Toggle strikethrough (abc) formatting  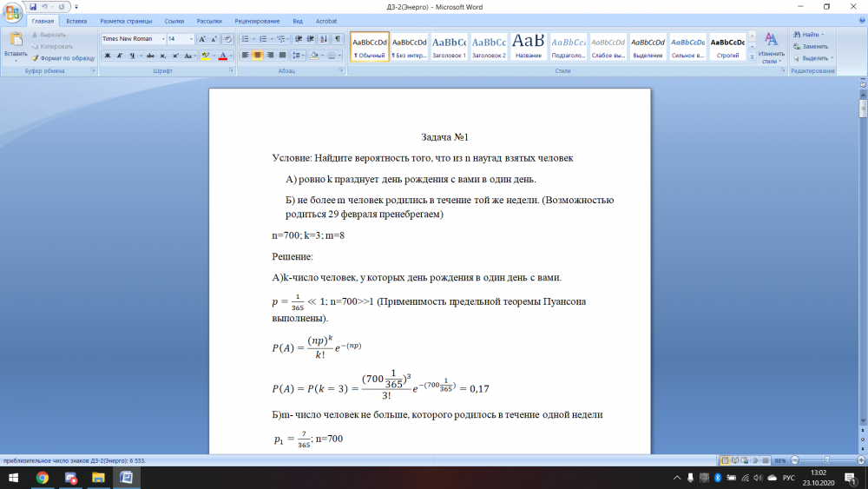[150, 56]
